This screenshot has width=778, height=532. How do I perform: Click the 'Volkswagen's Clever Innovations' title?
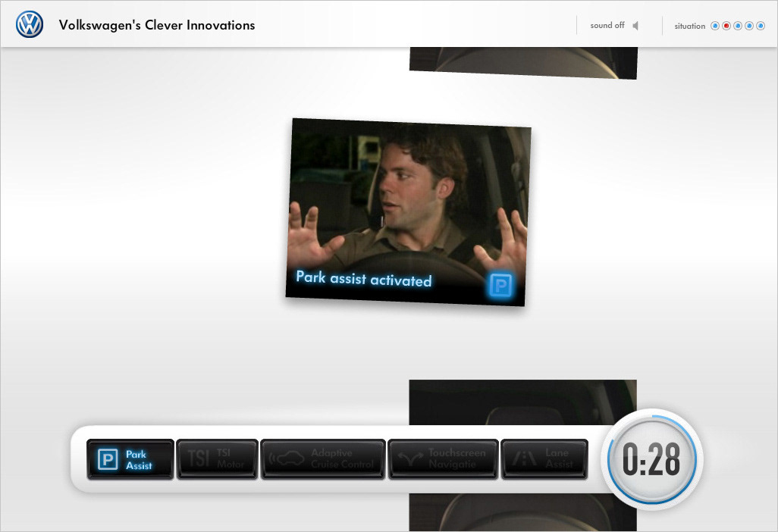[x=157, y=25]
